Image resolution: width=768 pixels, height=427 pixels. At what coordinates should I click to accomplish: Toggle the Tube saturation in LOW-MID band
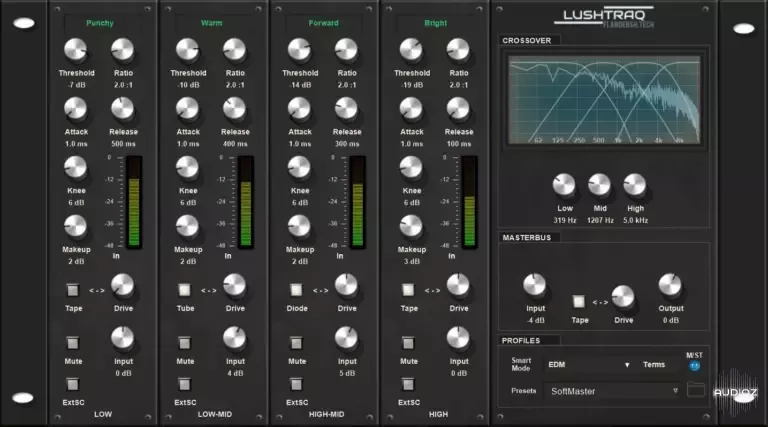pos(184,290)
